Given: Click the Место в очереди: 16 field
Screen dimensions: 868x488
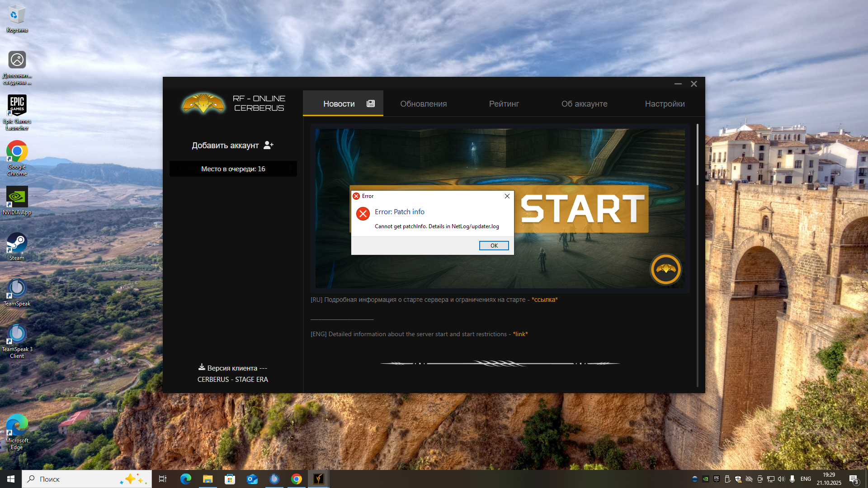Looking at the screenshot, I should pyautogui.click(x=233, y=169).
